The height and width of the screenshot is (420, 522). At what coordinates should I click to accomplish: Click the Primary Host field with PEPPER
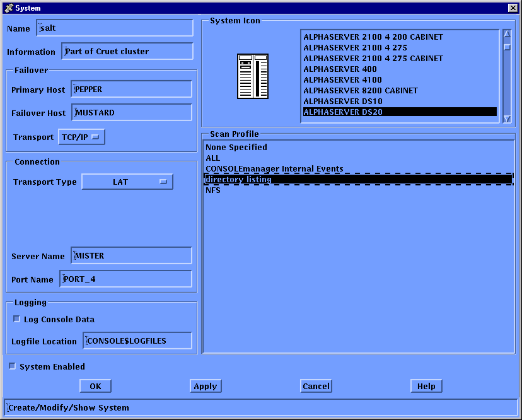click(x=132, y=90)
